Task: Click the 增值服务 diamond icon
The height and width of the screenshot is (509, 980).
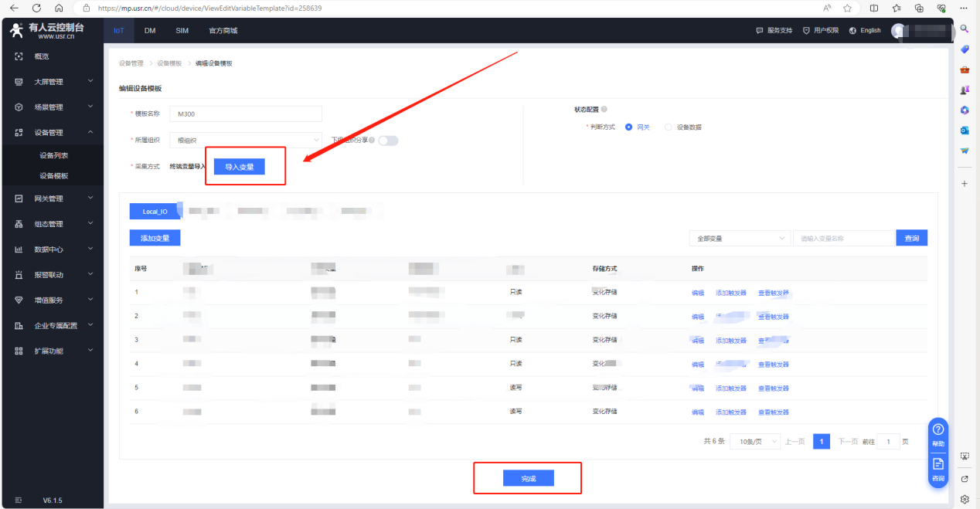Action: point(19,300)
